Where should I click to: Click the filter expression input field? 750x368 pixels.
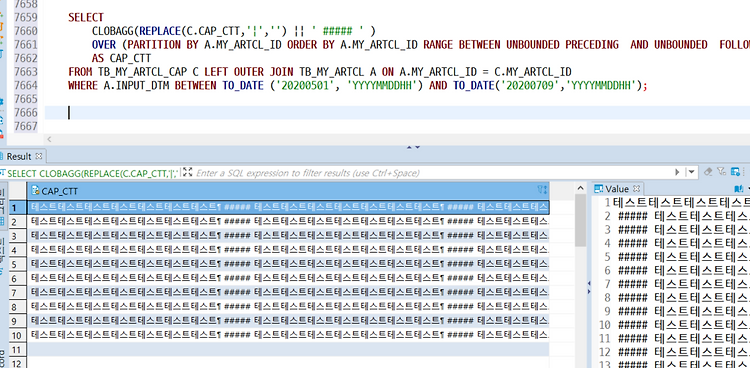coord(433,173)
